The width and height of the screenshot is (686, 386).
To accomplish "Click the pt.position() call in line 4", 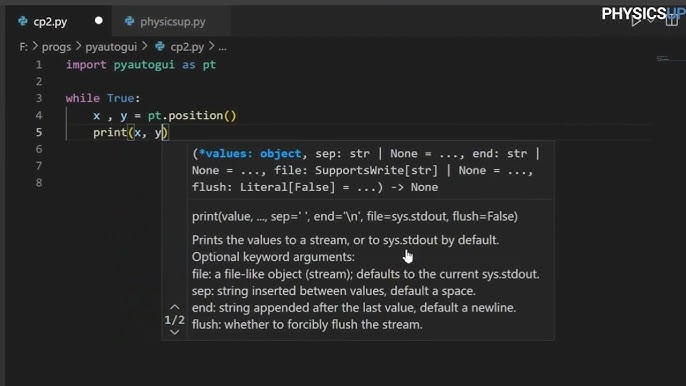I will click(x=192, y=116).
